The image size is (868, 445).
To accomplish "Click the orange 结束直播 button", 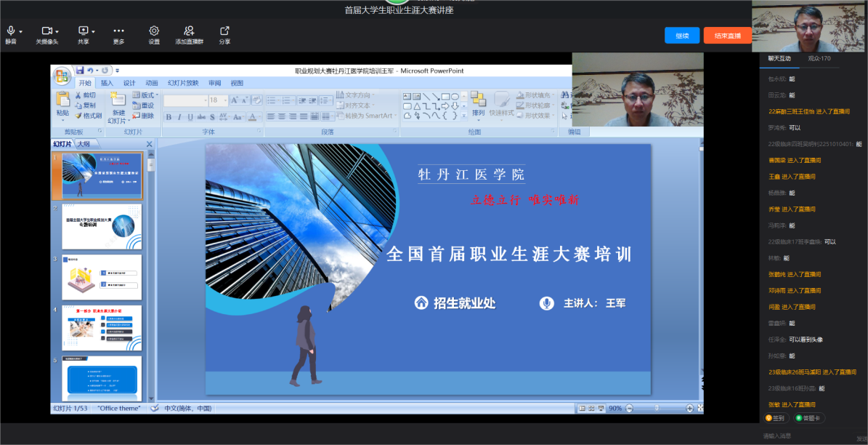I will [x=727, y=36].
